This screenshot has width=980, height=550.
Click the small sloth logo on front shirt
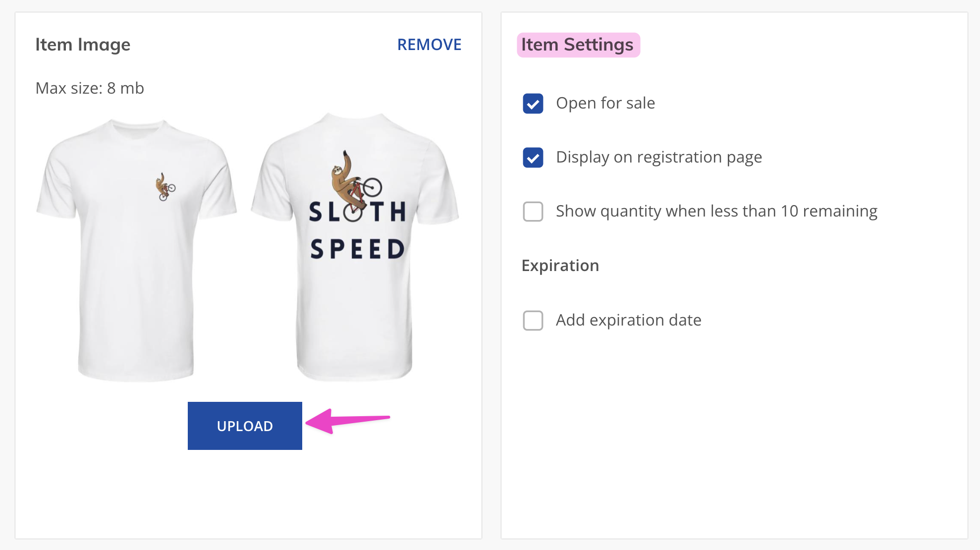tap(165, 187)
